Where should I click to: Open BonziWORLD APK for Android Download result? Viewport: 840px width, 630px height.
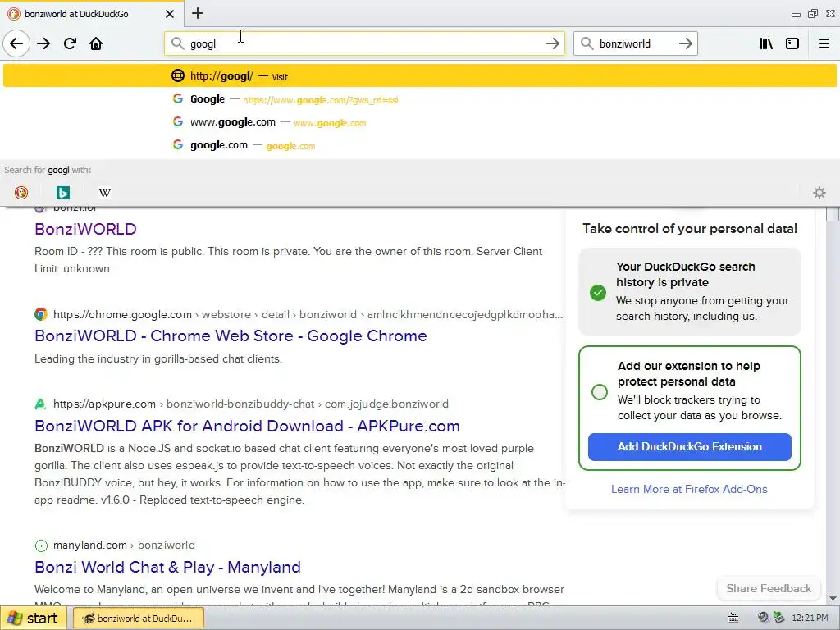[247, 426]
